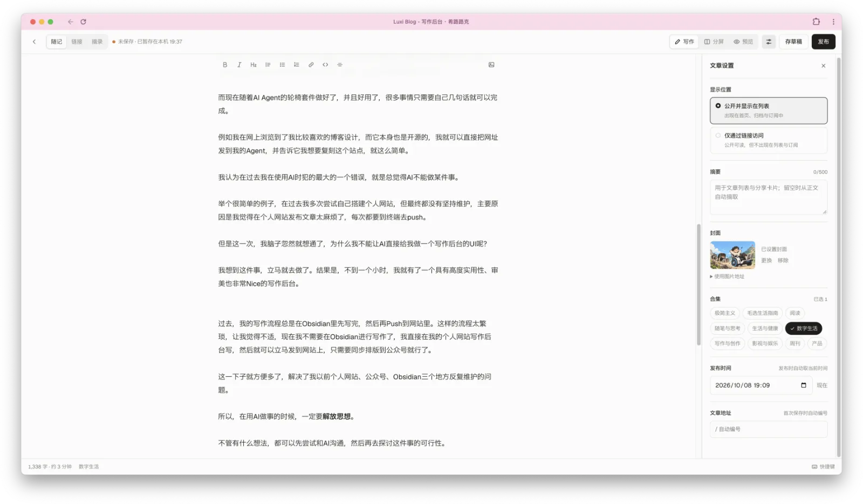Click the cover image thumbnail

coord(732,255)
